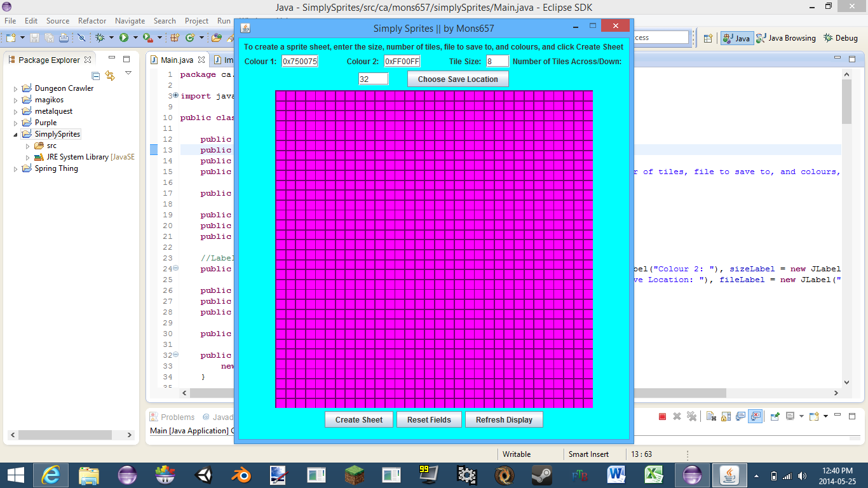Click the Refresh Display button
Viewport: 868px width, 488px height.
click(x=505, y=419)
